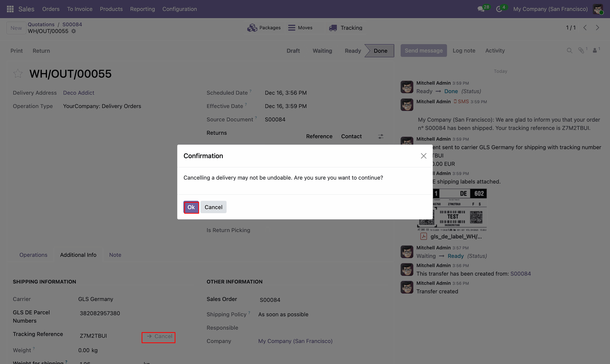Open the Reporting menu
This screenshot has width=610, height=364.
142,9
